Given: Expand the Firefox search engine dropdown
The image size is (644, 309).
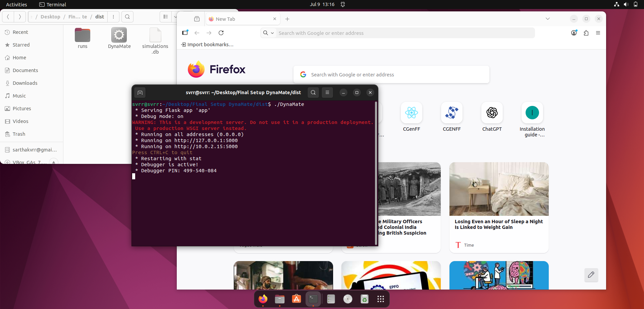Looking at the screenshot, I should click(269, 33).
